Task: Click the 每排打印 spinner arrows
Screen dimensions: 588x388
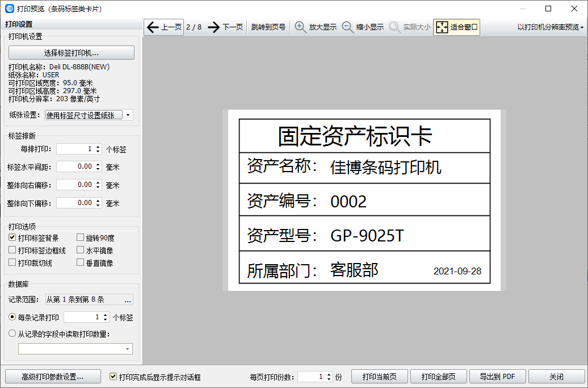Action: 98,149
